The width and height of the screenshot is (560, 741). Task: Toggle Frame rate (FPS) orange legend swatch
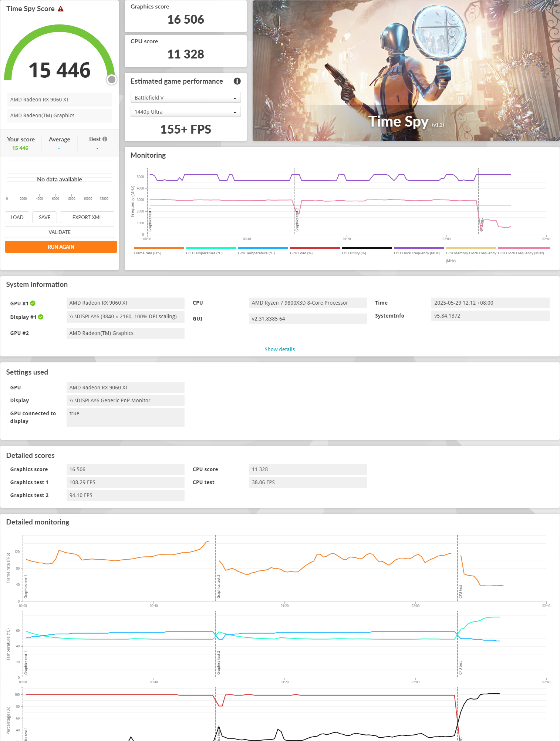[159, 248]
